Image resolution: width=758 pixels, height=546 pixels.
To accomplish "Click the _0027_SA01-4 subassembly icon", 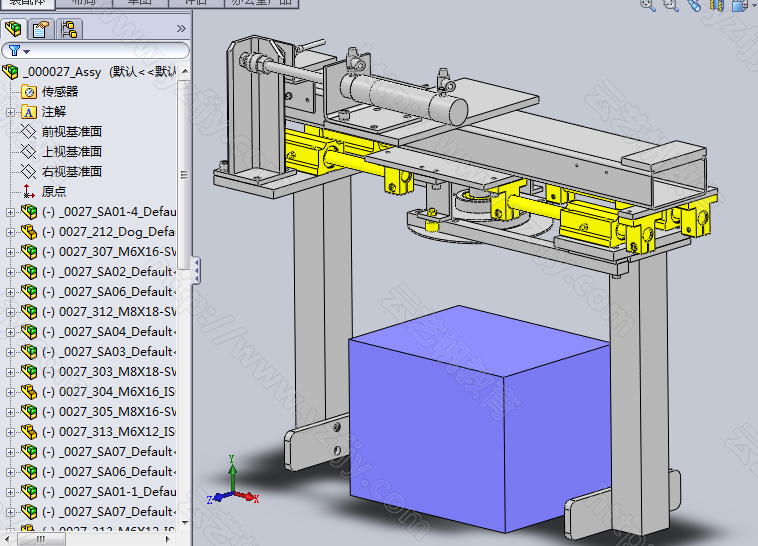I will click(29, 212).
